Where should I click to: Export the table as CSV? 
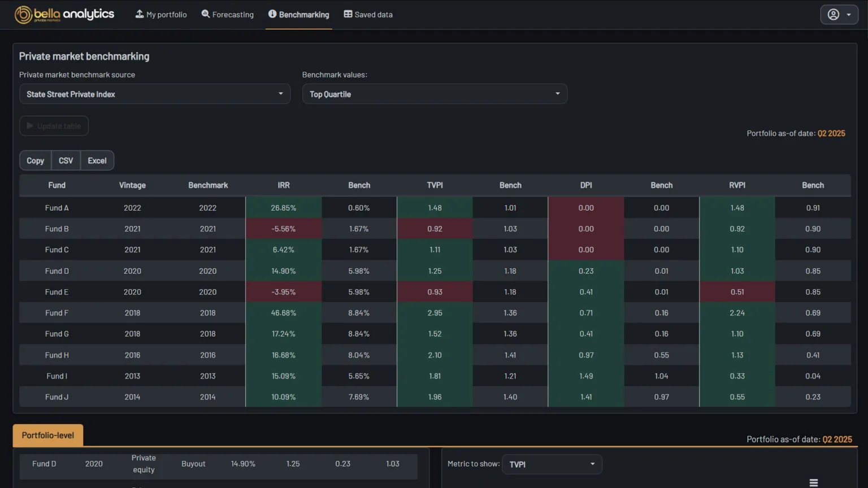tap(66, 160)
